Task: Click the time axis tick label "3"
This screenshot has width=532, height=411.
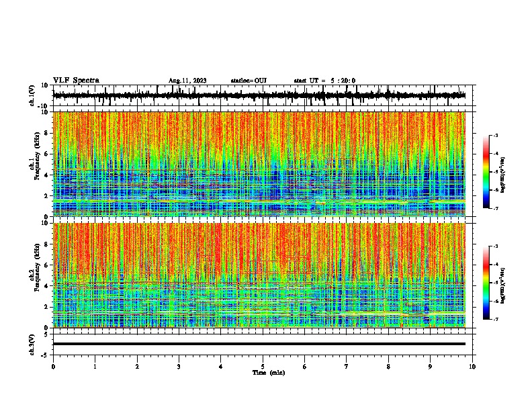Action: tap(179, 367)
